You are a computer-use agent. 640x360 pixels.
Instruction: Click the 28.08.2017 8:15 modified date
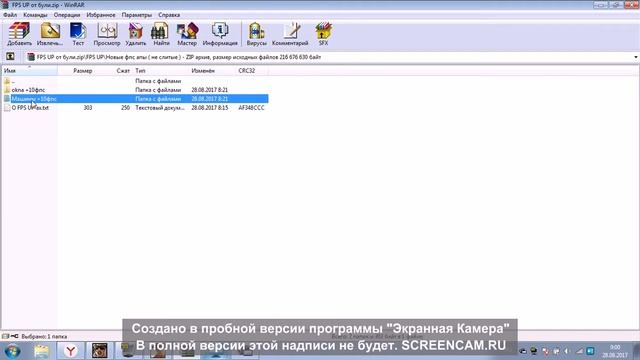coord(210,108)
